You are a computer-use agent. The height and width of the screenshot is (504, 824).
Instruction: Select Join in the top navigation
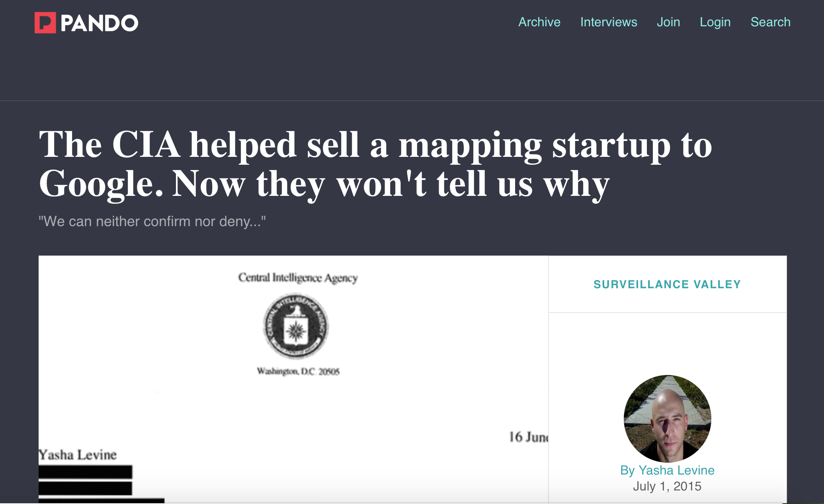[668, 22]
